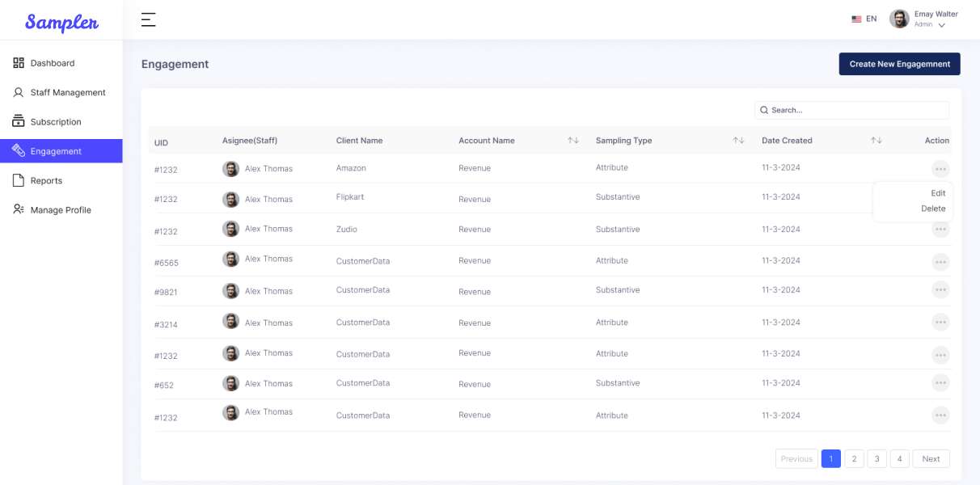Click the hamburger menu icon
980x485 pixels.
coord(148,20)
